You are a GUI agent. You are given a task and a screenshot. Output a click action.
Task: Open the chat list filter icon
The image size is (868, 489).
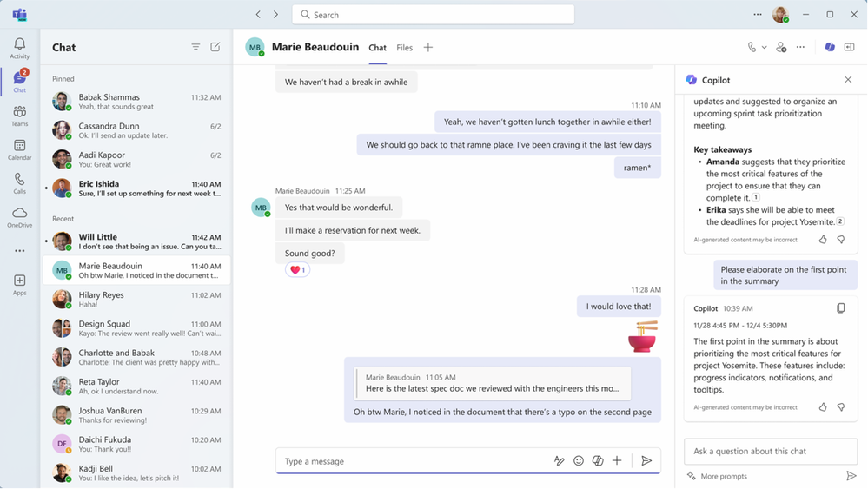point(195,47)
